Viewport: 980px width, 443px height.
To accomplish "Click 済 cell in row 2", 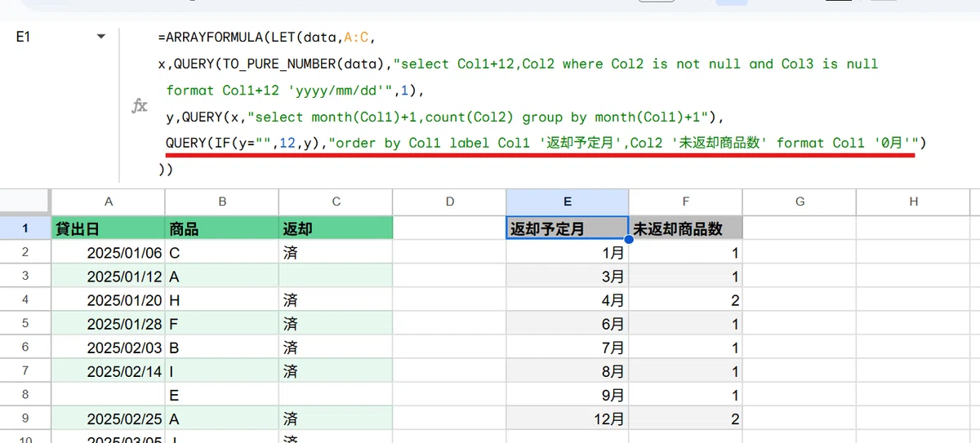I will pos(336,253).
